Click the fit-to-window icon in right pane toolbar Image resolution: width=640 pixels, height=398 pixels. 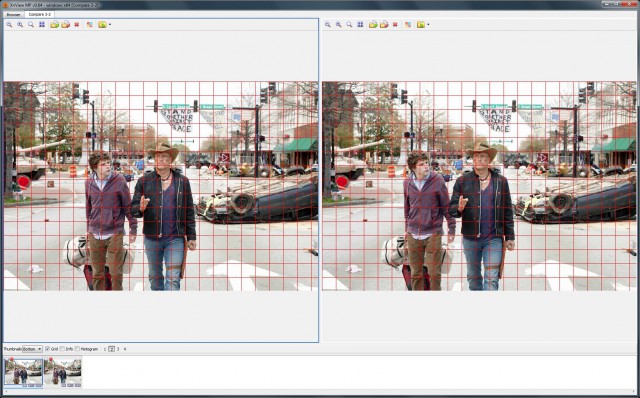tap(360, 24)
